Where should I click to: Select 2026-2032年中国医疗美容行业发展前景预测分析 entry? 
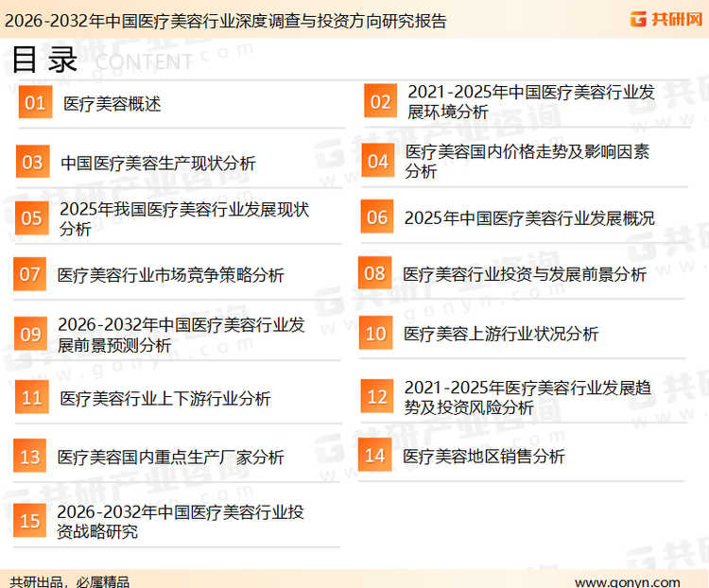tap(182, 335)
